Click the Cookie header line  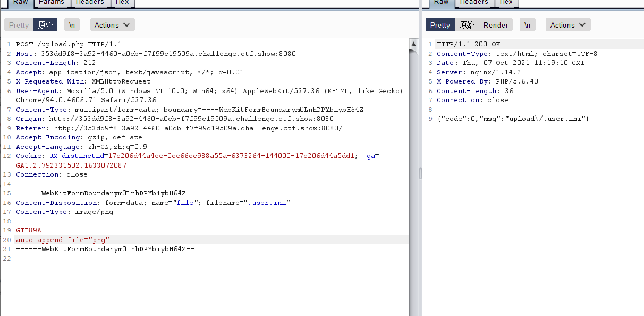(198, 161)
